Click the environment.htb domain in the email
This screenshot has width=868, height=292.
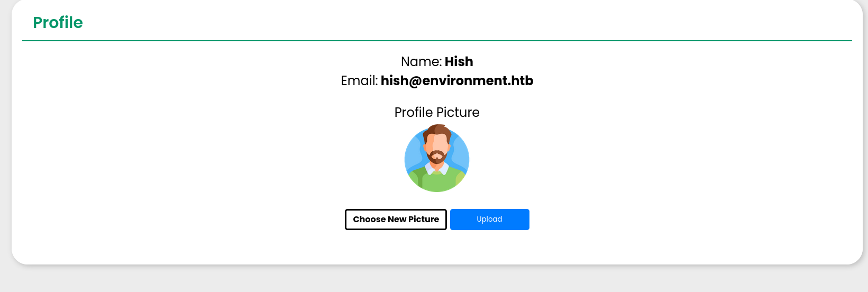[478, 81]
